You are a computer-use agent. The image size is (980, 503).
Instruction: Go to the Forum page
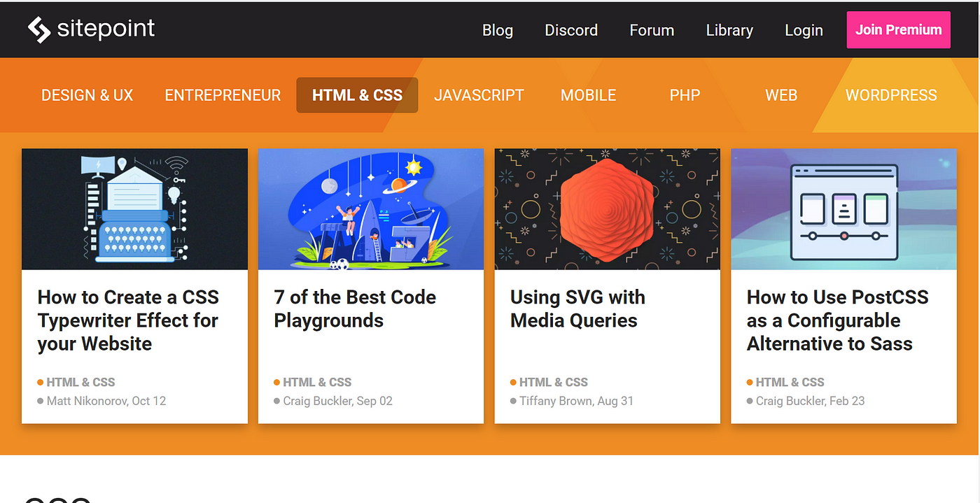[x=652, y=30]
